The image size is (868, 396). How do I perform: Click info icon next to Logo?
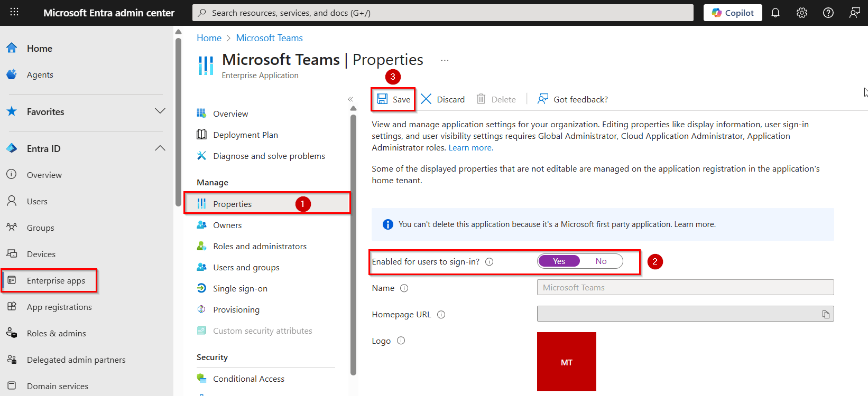pos(401,341)
